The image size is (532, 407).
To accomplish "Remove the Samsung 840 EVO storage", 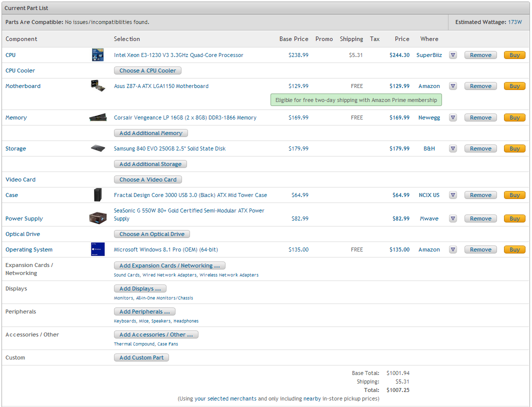I will click(480, 148).
